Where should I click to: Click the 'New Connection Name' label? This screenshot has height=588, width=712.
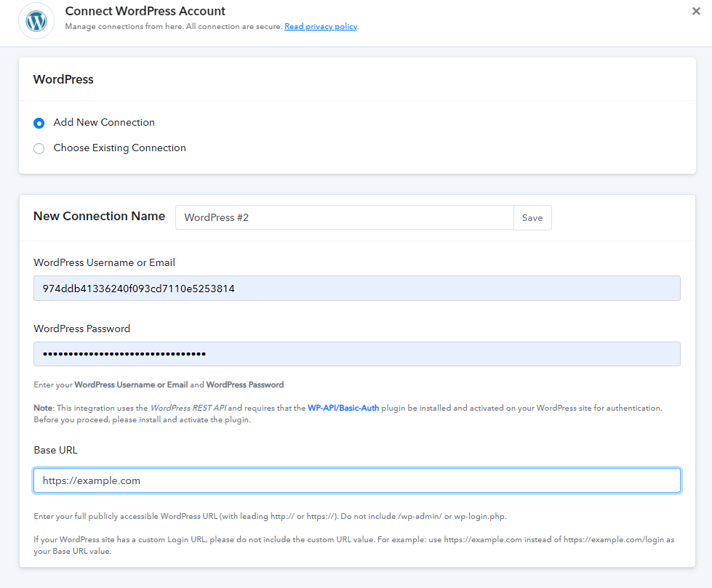tap(99, 217)
